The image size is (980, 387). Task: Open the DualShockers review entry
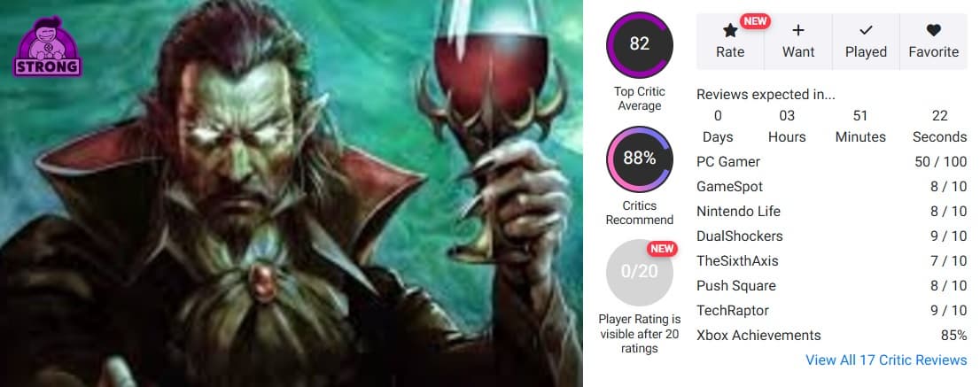[x=832, y=236]
